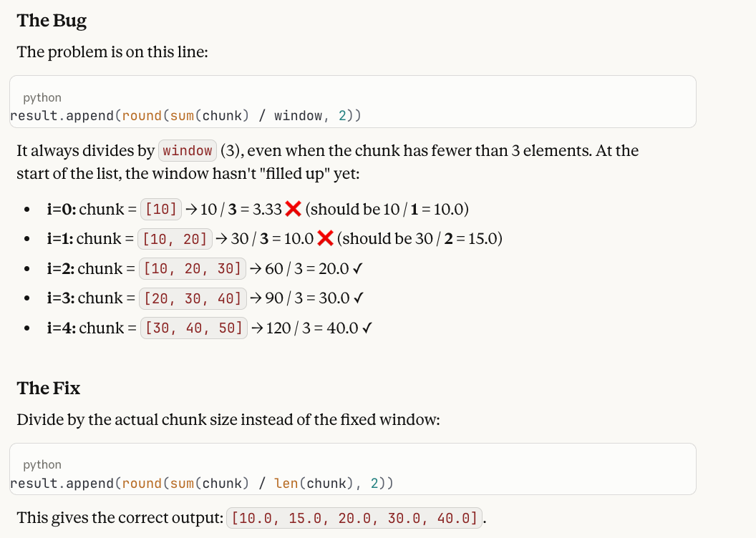Click the inline "window" code chip
Screen dimensions: 756x538
pos(188,151)
